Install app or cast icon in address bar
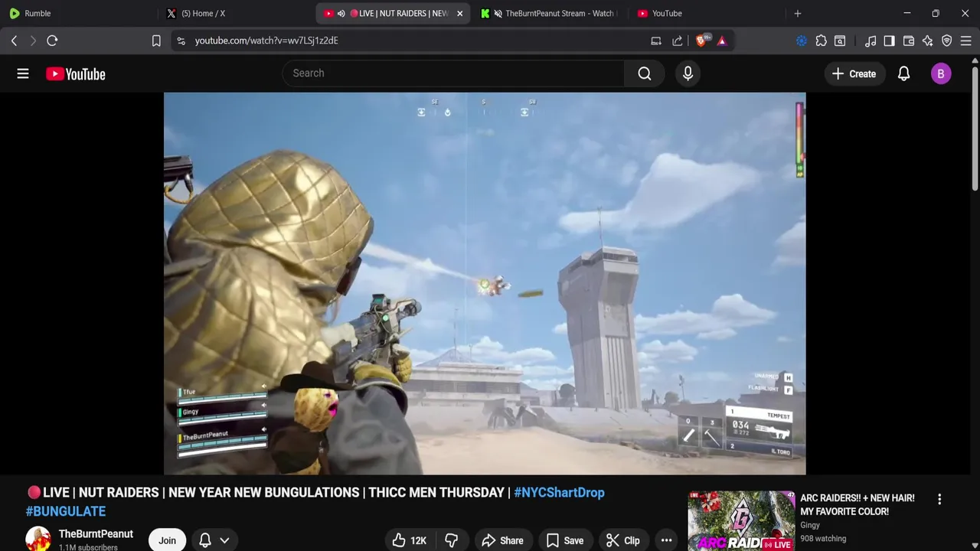 (656, 41)
